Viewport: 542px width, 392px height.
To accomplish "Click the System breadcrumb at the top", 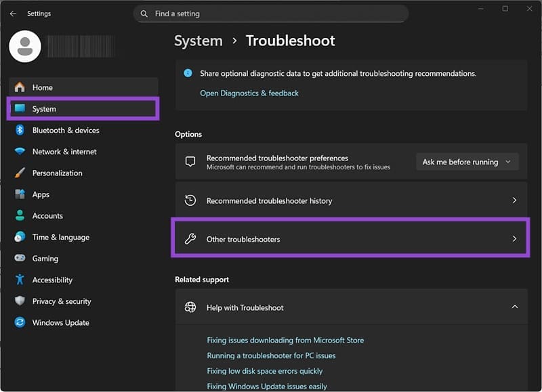I will pos(198,41).
